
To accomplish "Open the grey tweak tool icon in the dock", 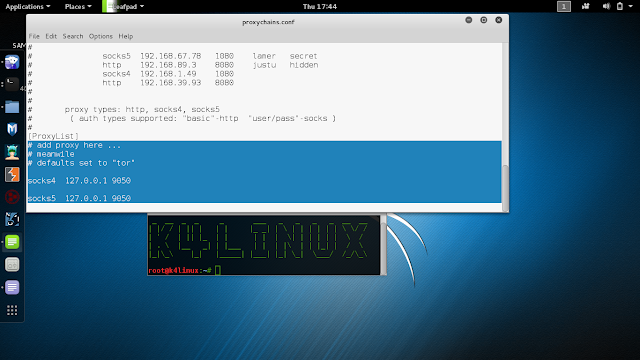I will tap(12, 265).
